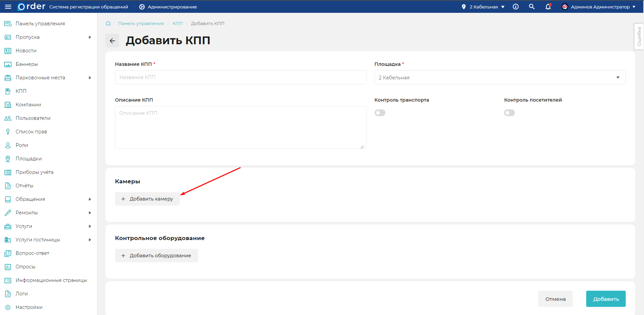The height and width of the screenshot is (315, 644).
Task: Select Пользователи in the sidebar
Action: [x=33, y=118]
